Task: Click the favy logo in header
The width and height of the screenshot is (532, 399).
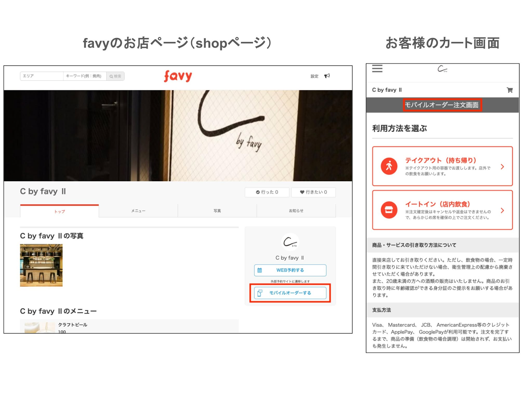Action: [x=178, y=76]
